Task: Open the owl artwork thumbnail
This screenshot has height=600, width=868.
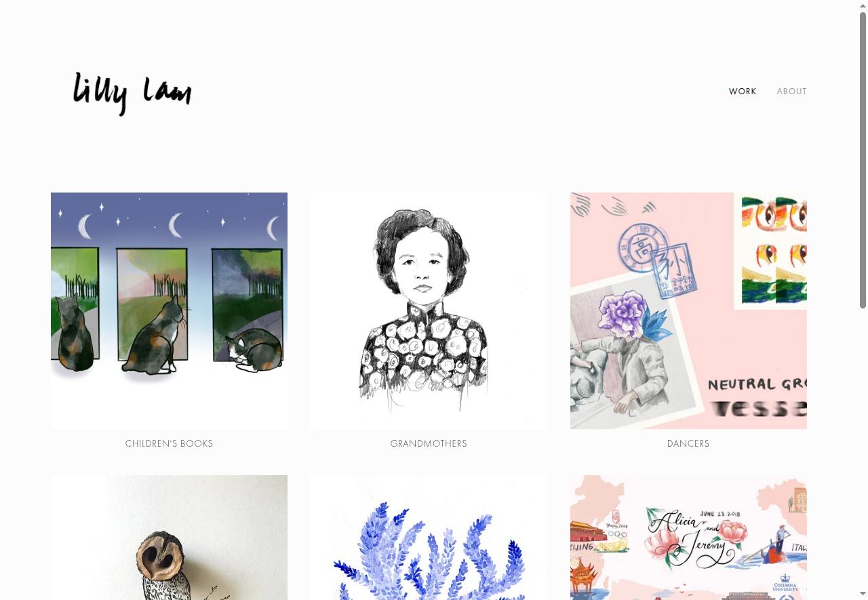Action: pyautogui.click(x=169, y=538)
